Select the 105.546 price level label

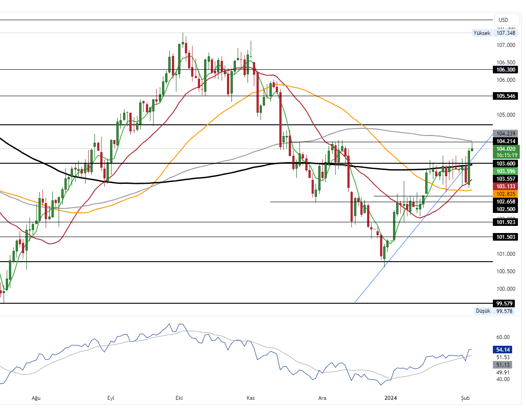[505, 96]
